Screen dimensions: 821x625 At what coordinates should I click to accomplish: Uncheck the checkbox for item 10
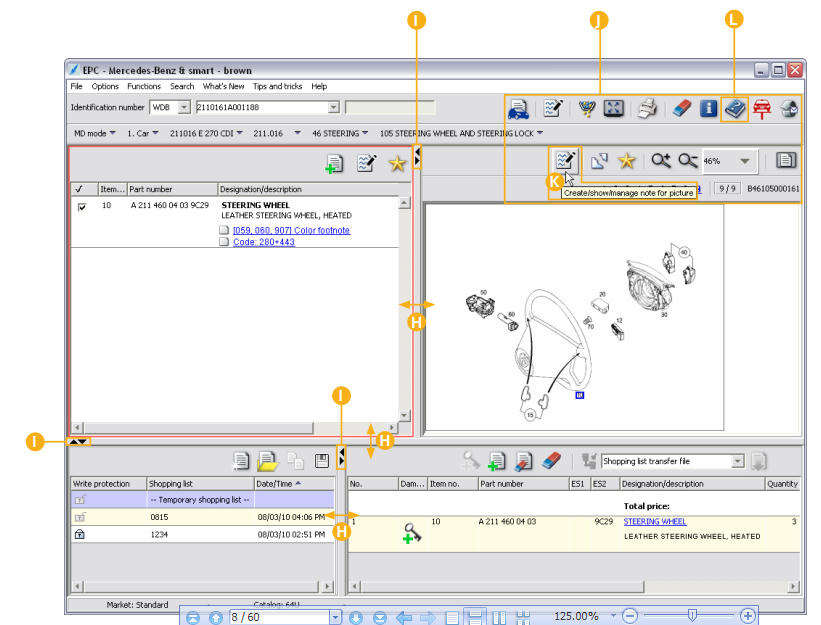tap(82, 207)
